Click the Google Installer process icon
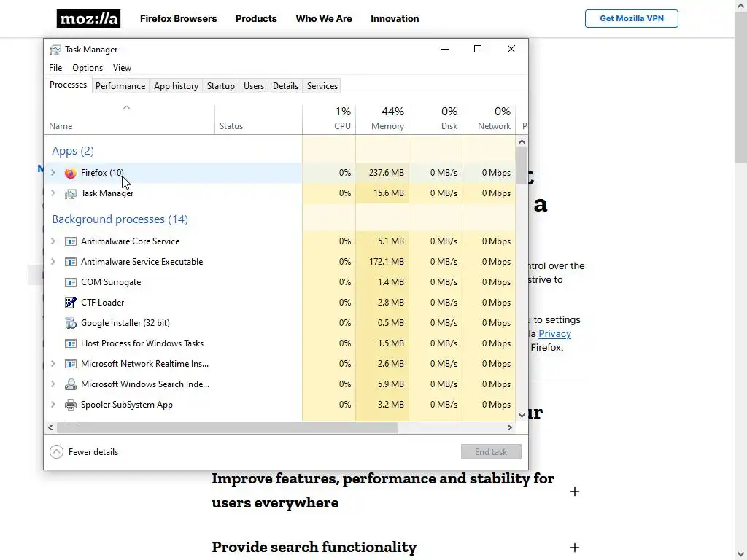Image resolution: width=747 pixels, height=560 pixels. click(x=71, y=323)
